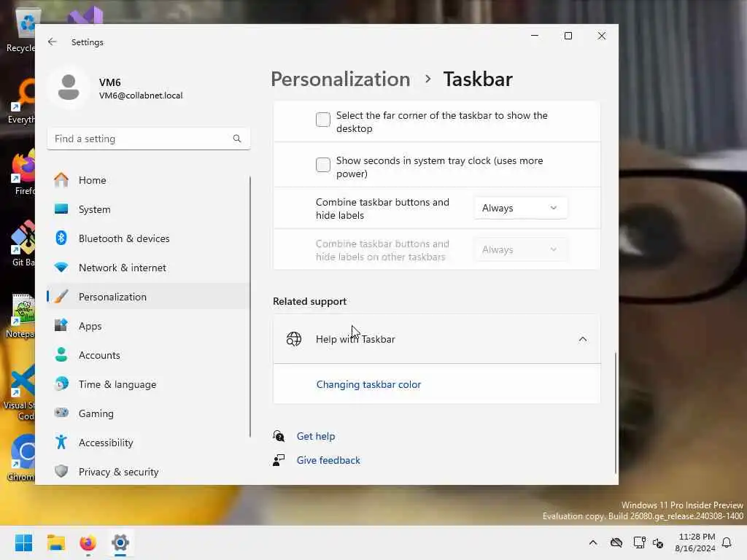Click the Accessibility figure icon
Image resolution: width=747 pixels, height=560 pixels.
coord(61,443)
